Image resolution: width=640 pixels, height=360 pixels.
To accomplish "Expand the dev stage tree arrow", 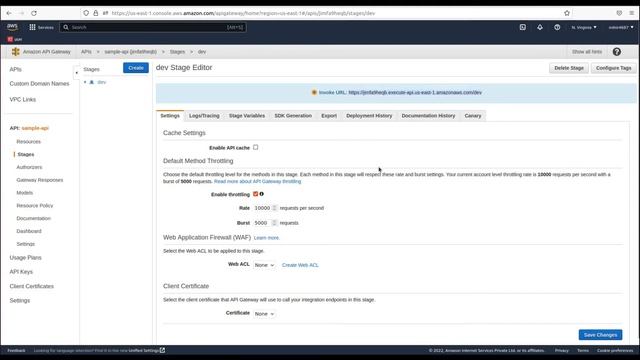I will (85, 82).
